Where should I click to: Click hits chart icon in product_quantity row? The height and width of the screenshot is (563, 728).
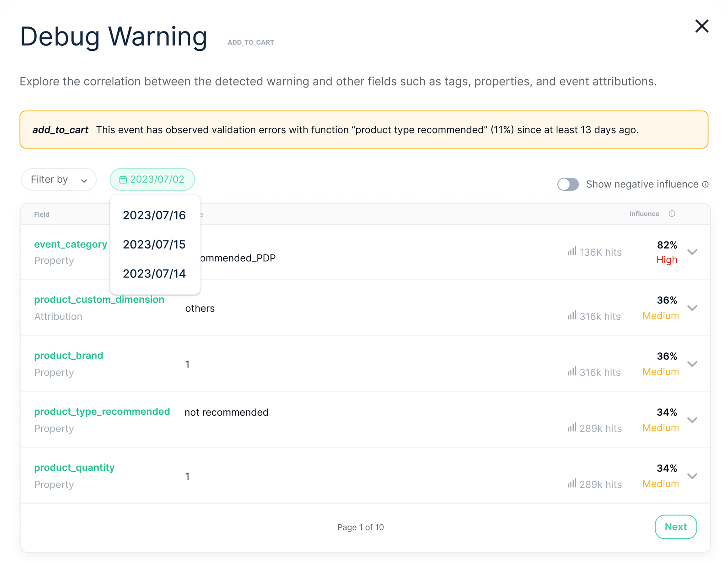(x=572, y=483)
